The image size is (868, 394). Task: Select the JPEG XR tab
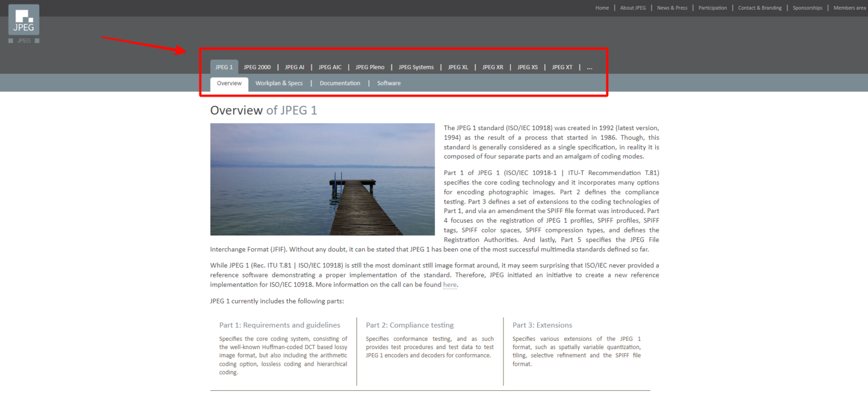coord(493,67)
